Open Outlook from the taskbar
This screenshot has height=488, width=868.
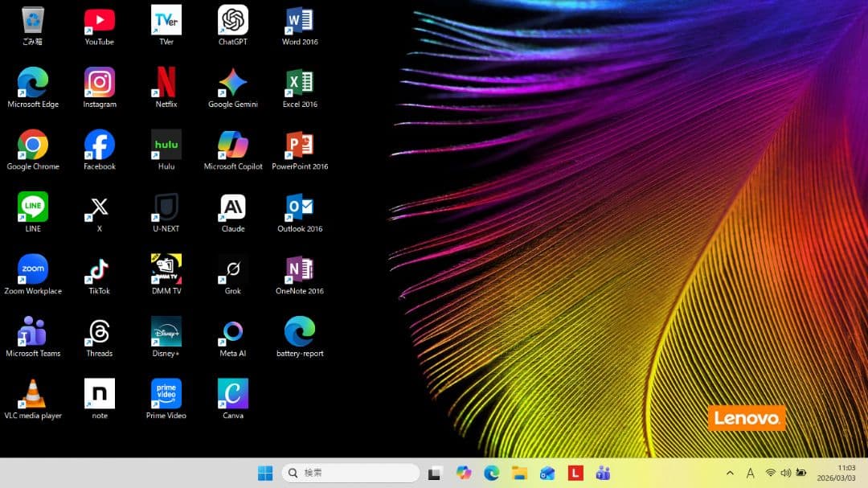pyautogui.click(x=547, y=473)
